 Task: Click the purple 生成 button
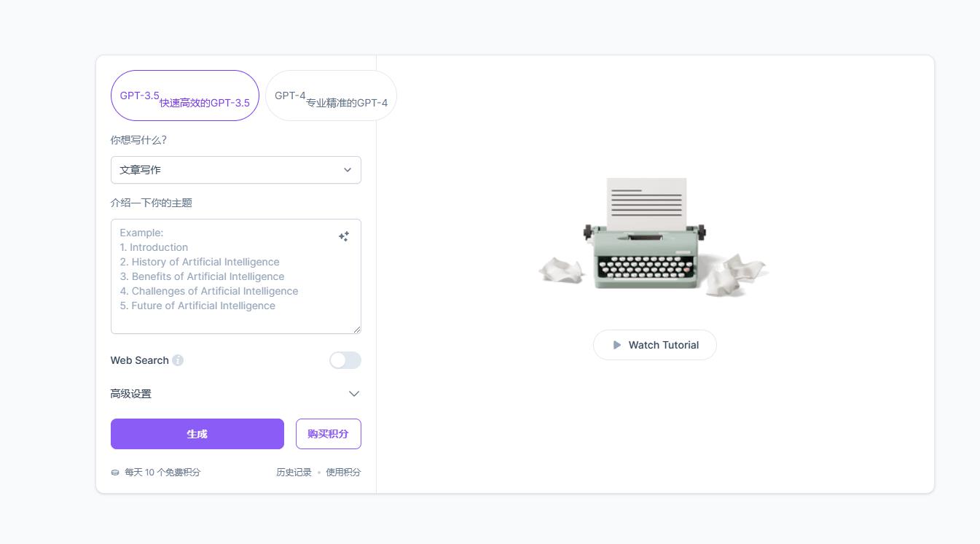(197, 434)
